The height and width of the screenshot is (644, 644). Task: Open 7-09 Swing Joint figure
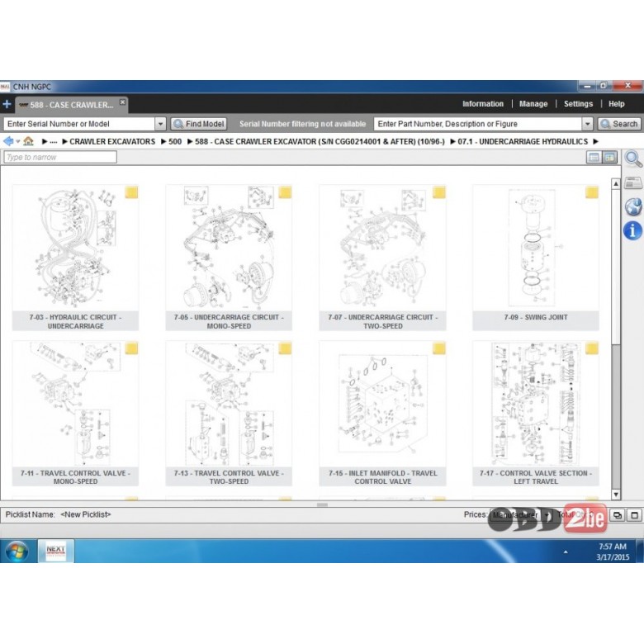tap(536, 258)
